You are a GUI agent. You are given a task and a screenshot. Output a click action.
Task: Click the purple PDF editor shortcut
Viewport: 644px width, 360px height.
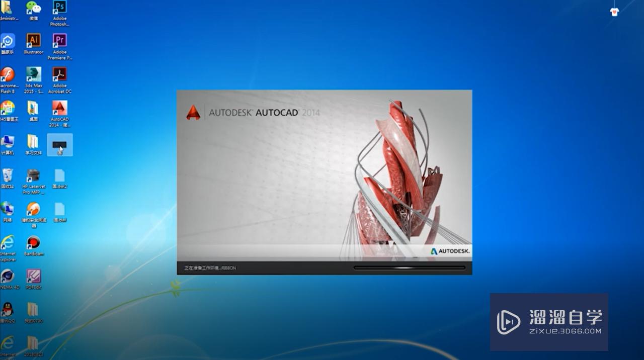click(x=33, y=279)
